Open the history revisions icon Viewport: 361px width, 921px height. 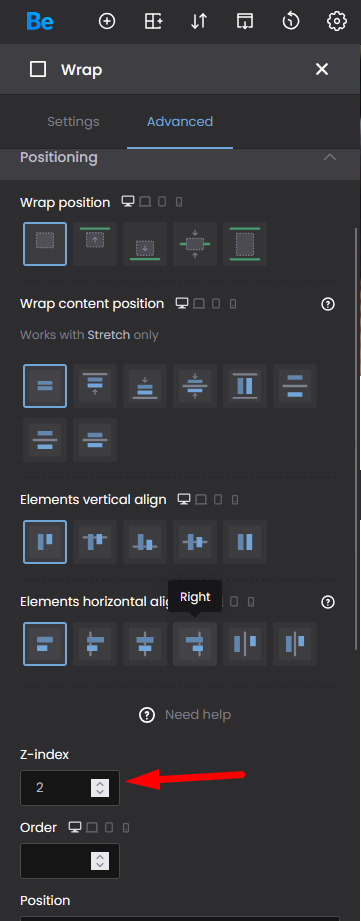coord(291,22)
